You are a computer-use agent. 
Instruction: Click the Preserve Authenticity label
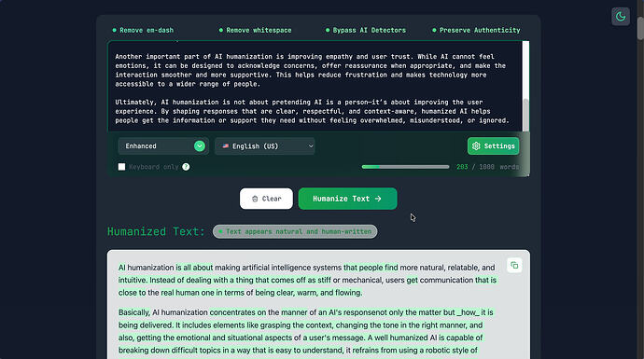click(x=476, y=30)
